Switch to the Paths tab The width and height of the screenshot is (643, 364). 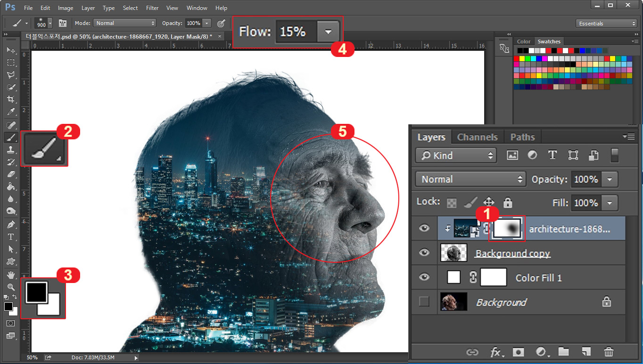tap(523, 137)
